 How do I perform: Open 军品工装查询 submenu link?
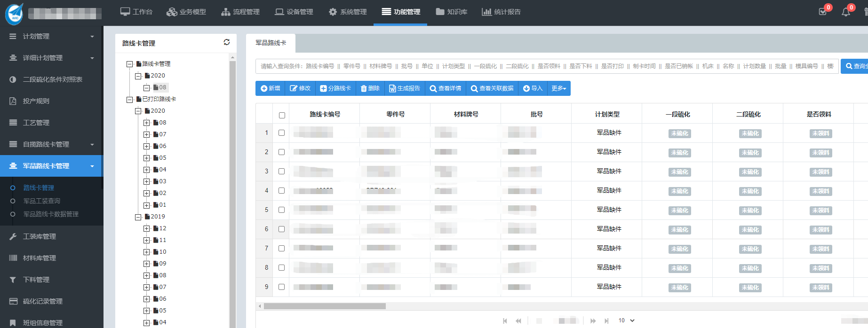click(42, 201)
